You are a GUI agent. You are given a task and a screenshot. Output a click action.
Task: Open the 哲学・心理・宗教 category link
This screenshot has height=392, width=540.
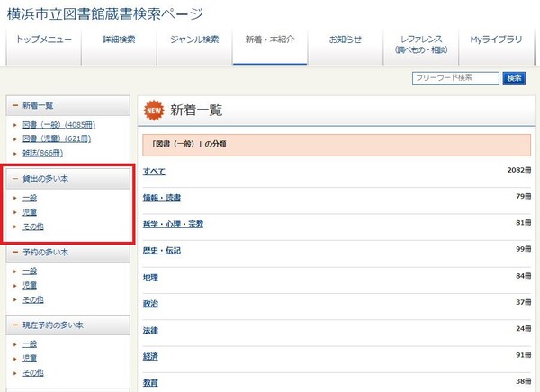[173, 224]
